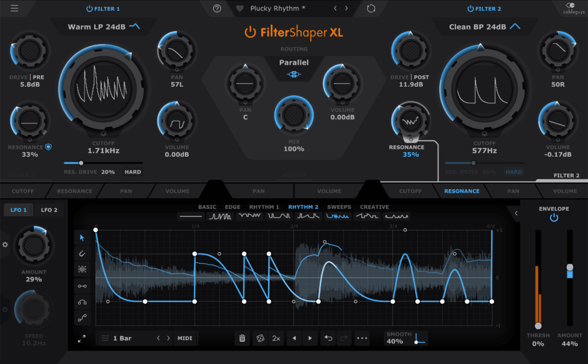Select the S-curve segment tool
588x364 pixels.
pos(82,318)
